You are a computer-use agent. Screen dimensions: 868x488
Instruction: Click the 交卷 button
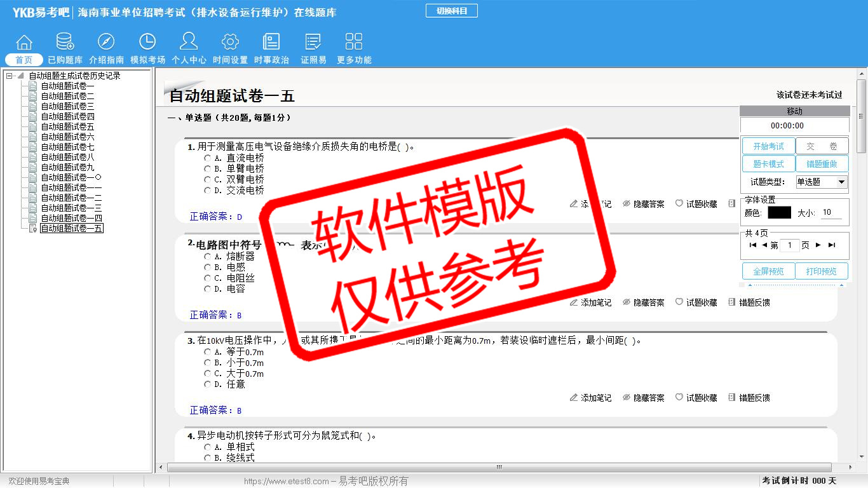pos(822,146)
